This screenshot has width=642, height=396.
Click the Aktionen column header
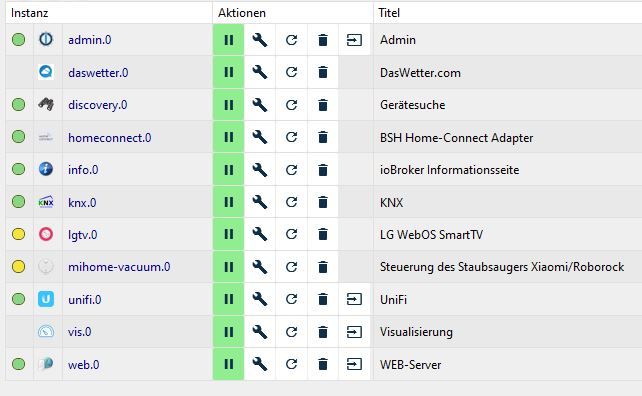tap(242, 13)
